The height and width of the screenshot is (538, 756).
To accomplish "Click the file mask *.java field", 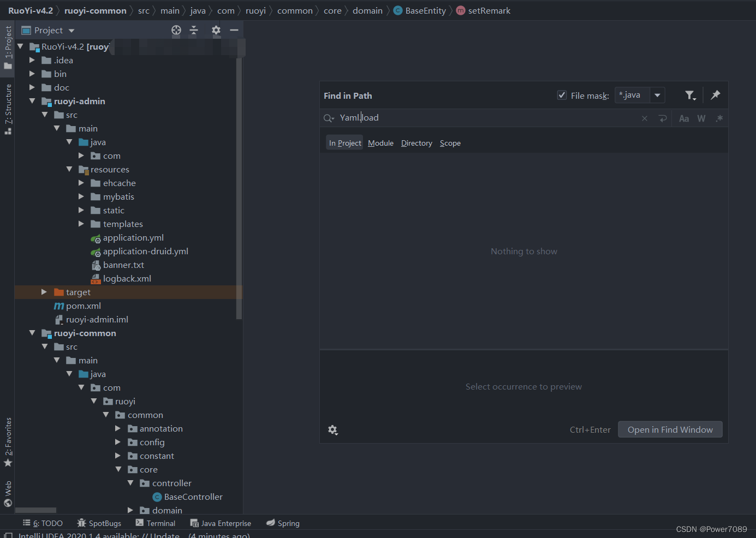I will tap(632, 95).
